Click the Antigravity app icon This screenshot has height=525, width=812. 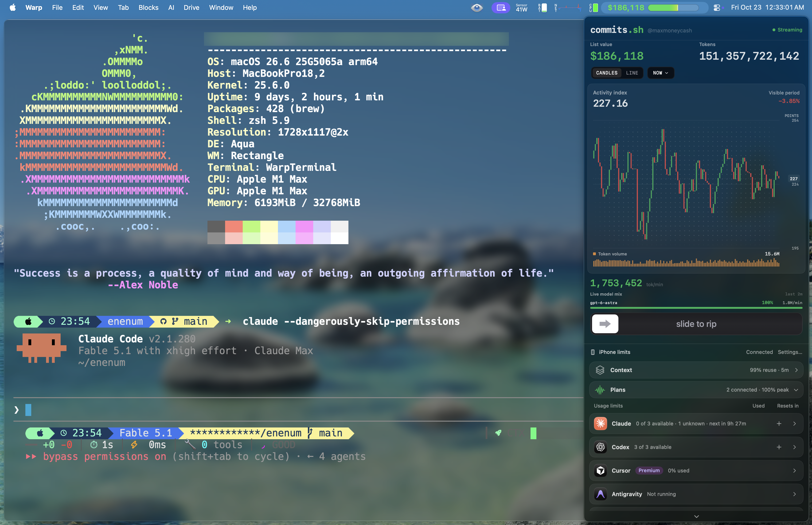(600, 494)
